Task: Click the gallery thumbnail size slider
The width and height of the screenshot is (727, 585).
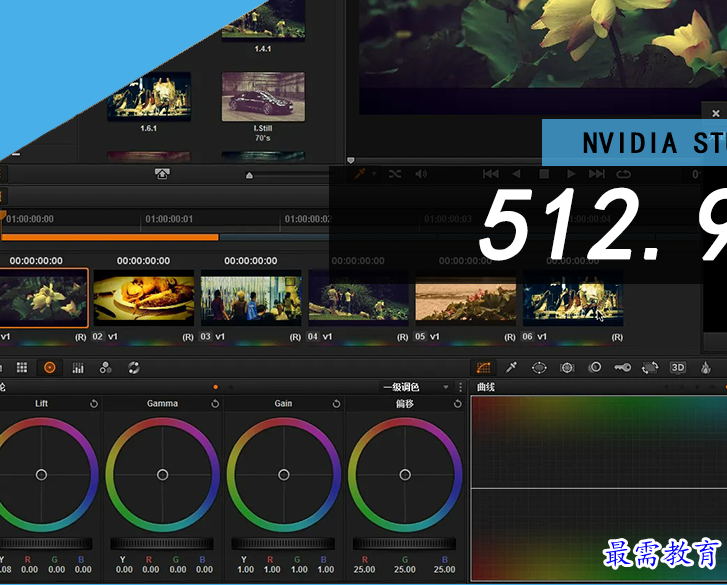Action: pyautogui.click(x=249, y=175)
